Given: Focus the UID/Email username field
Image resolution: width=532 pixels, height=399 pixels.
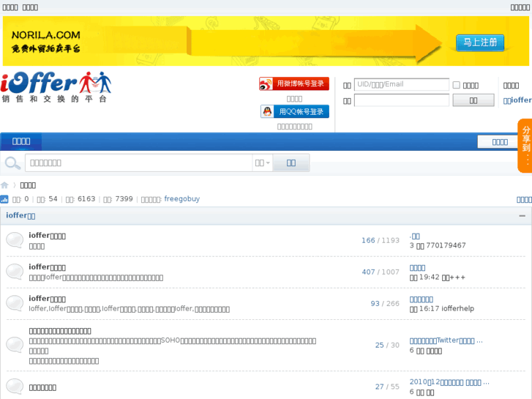Looking at the screenshot, I should pyautogui.click(x=401, y=84).
